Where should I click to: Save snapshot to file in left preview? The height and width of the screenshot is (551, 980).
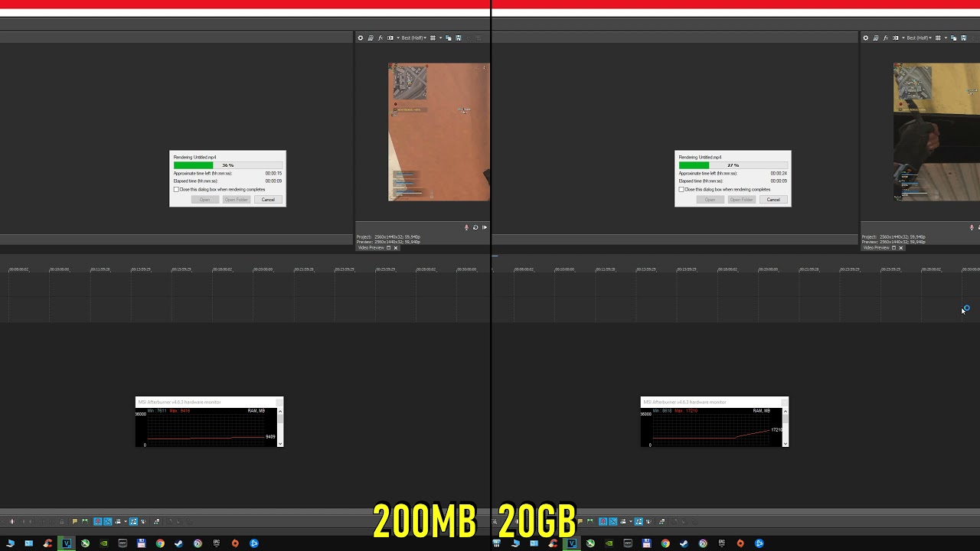[x=459, y=37]
